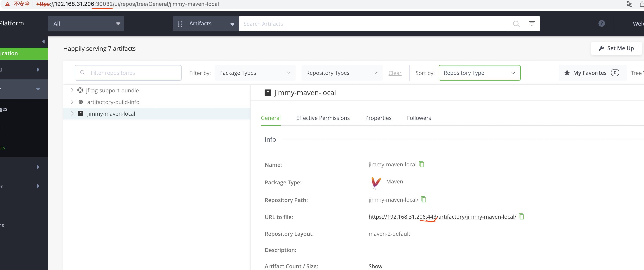Viewport: 644px width, 270px height.
Task: Click the Maven package type text
Action: click(394, 181)
